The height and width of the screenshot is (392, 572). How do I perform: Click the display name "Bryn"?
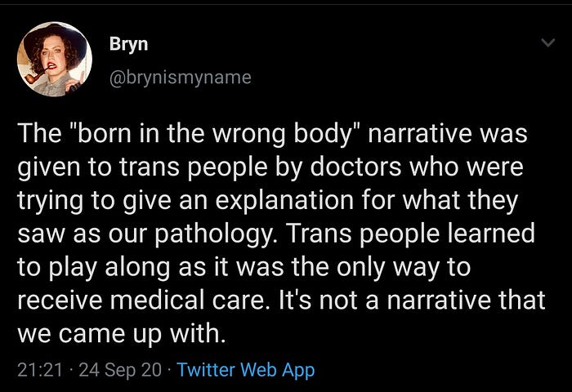pos(128,44)
